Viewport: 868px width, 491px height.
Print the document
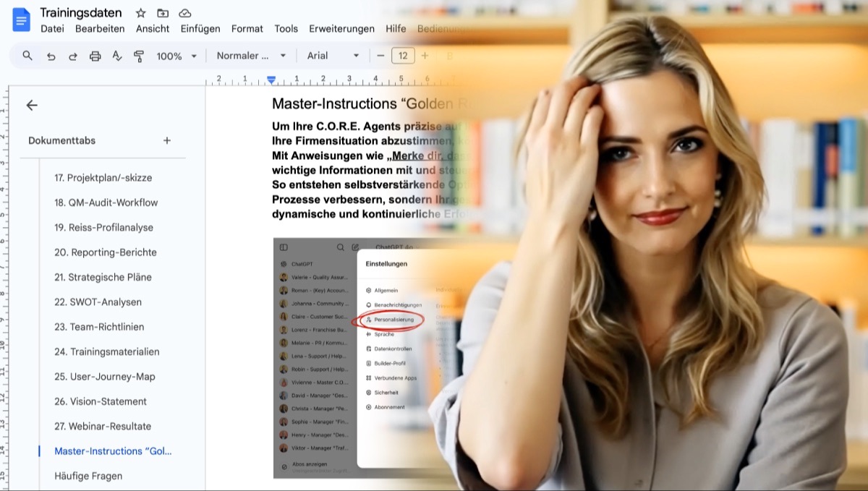(95, 56)
